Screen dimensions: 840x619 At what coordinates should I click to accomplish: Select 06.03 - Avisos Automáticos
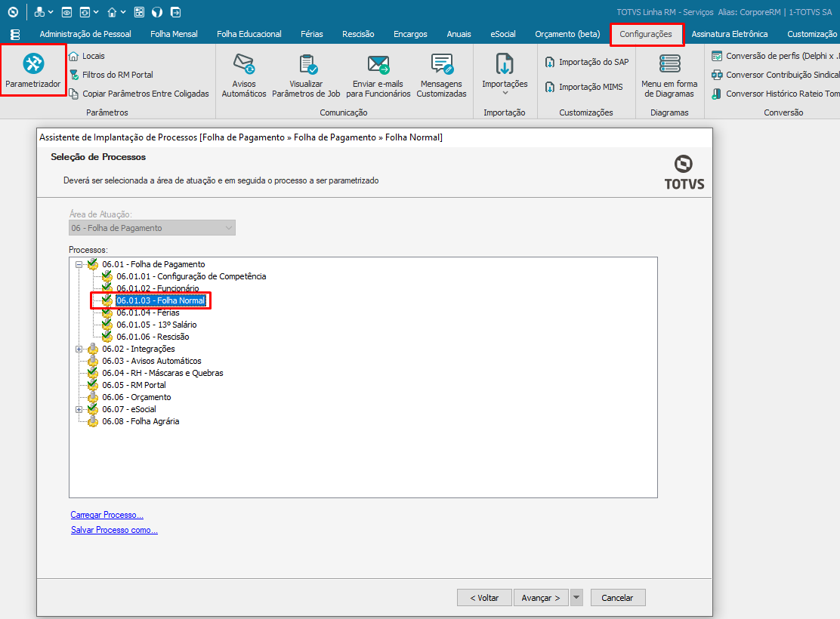click(152, 361)
